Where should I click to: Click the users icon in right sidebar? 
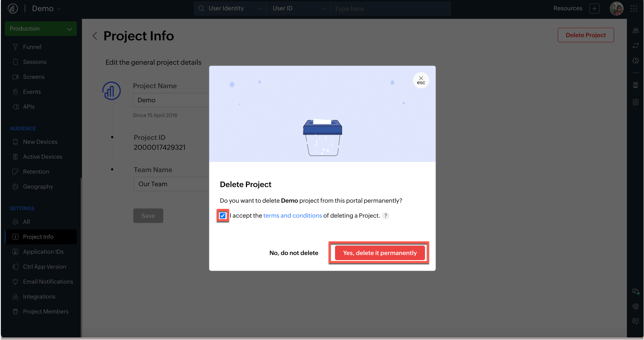(635, 31)
